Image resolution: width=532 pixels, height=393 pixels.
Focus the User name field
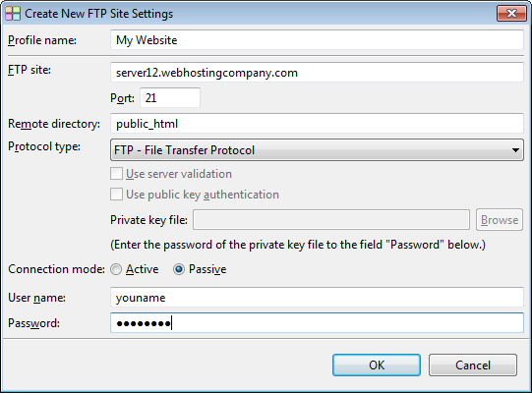click(317, 298)
